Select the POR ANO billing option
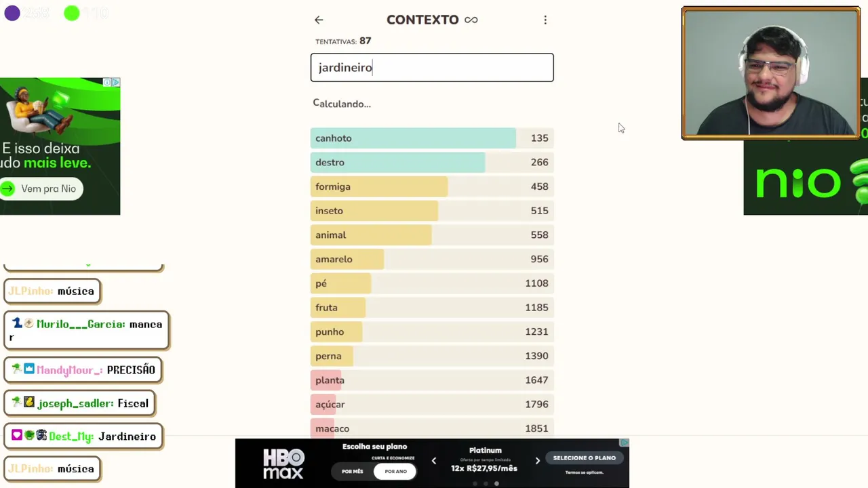The width and height of the screenshot is (868, 488). (x=395, y=471)
